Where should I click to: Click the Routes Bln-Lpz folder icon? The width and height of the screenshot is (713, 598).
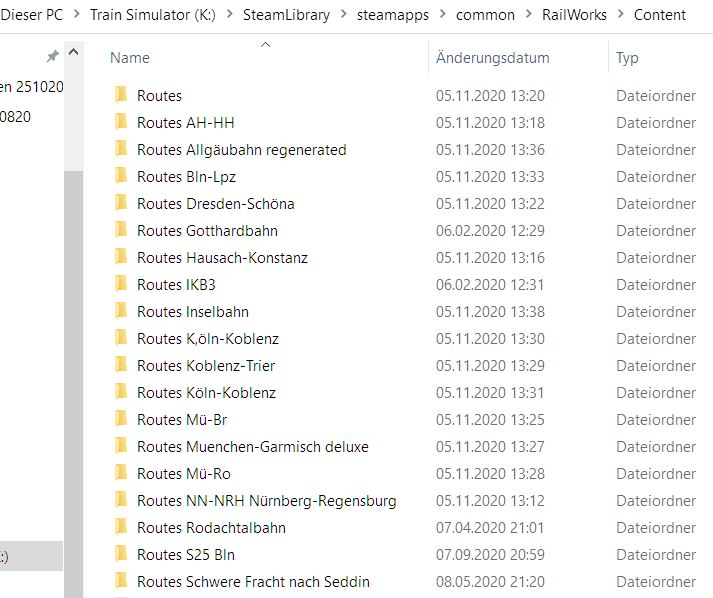121,176
